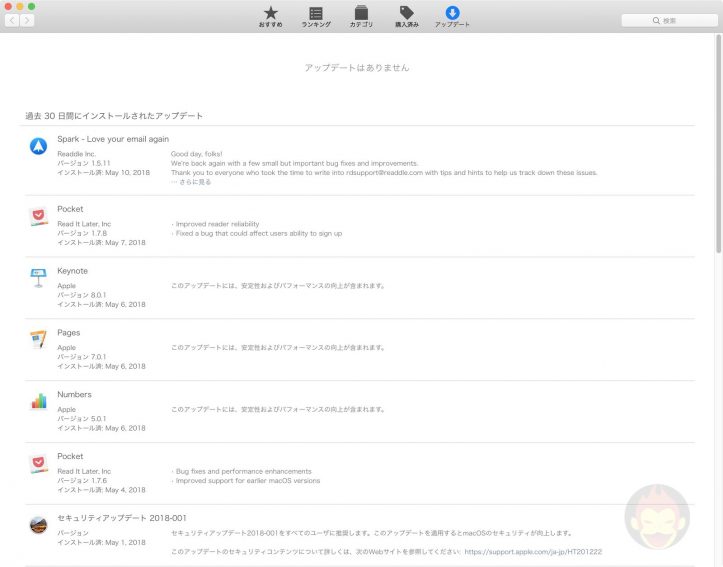723x567 pixels.
Task: Click the vertical scrollbar thumb
Action: click(x=718, y=144)
